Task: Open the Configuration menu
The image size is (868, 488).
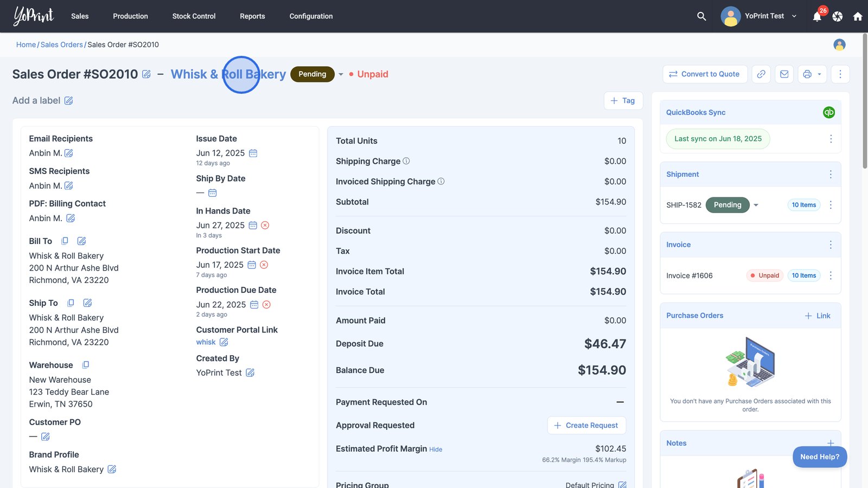Action: click(x=311, y=16)
